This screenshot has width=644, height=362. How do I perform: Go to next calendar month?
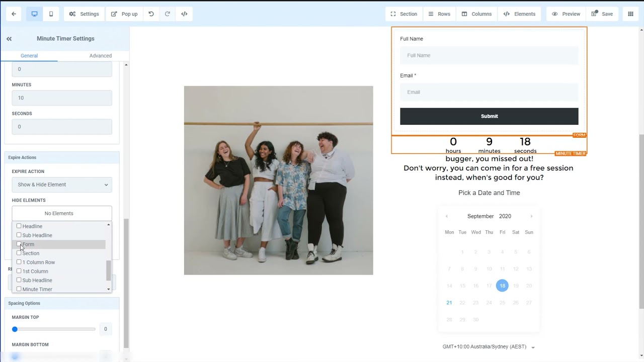[x=531, y=216]
